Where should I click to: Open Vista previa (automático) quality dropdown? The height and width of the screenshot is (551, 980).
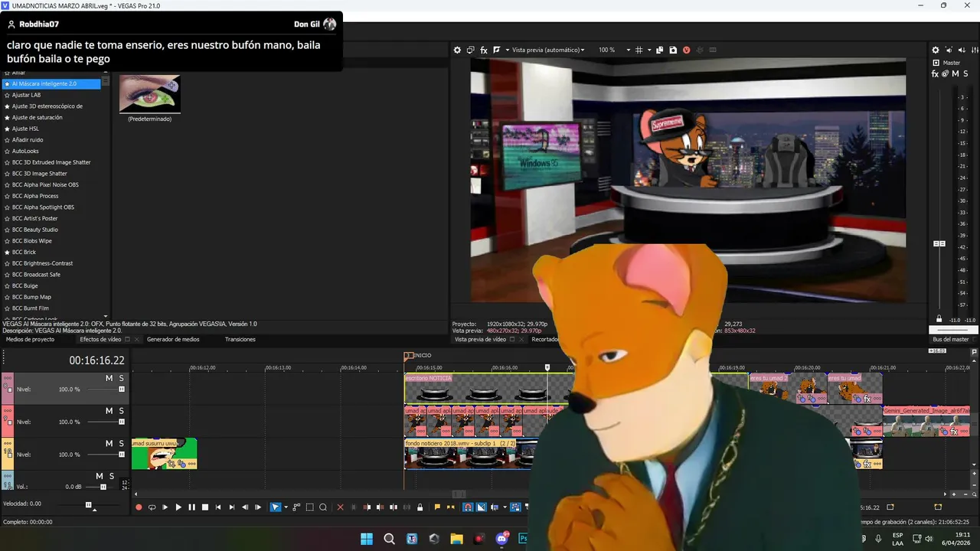tap(548, 50)
